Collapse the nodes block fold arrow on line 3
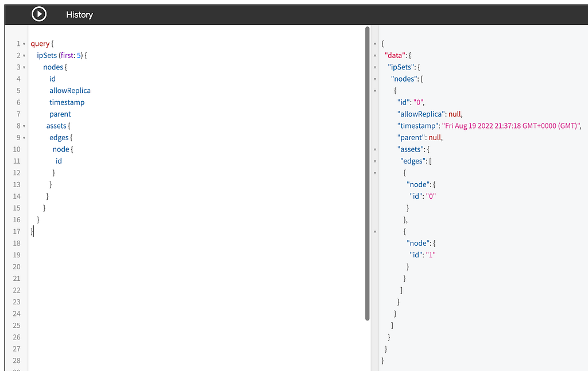Viewport: 588px width, 371px height. (x=24, y=68)
